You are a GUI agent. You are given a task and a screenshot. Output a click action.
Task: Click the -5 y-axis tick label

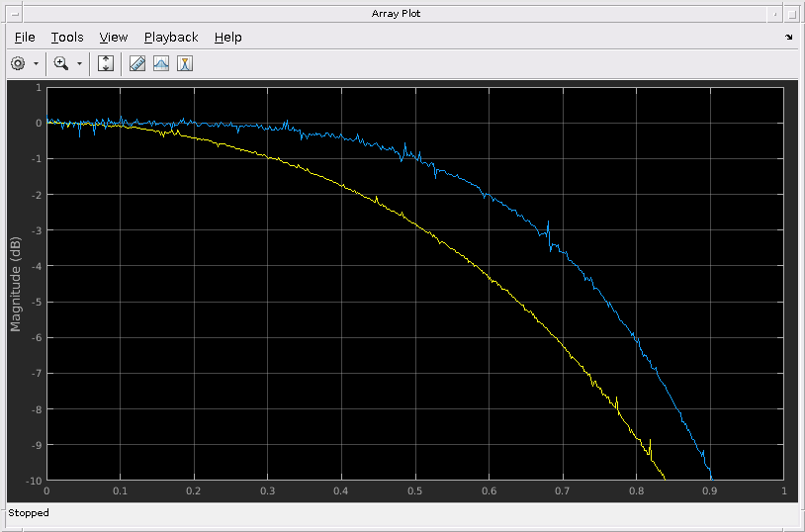[36, 302]
